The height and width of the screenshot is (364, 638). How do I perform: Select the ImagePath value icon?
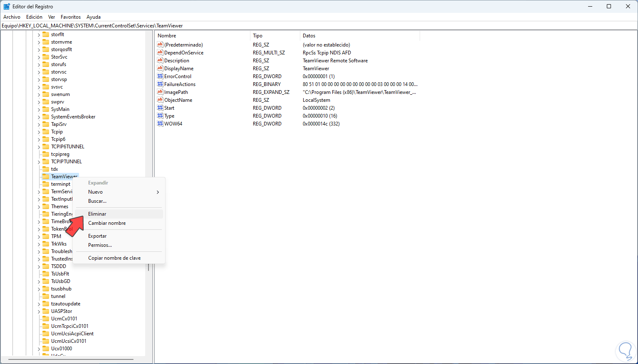coord(160,92)
